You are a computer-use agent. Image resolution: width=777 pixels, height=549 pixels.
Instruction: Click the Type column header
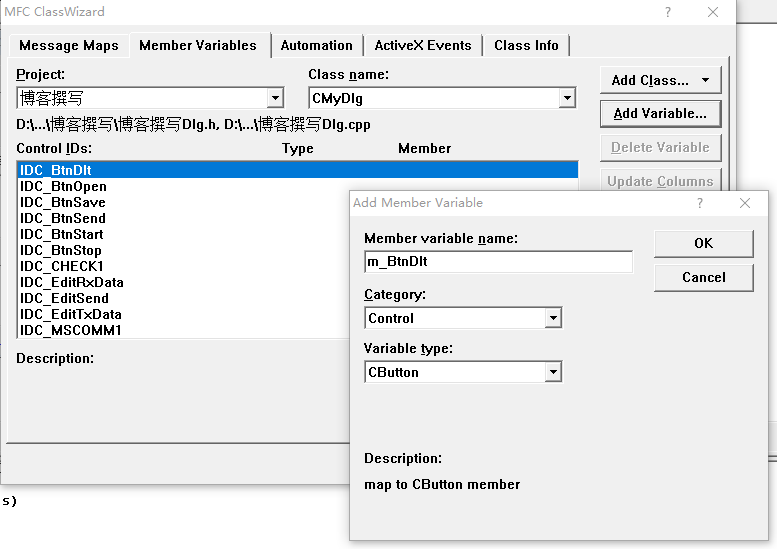pos(298,149)
